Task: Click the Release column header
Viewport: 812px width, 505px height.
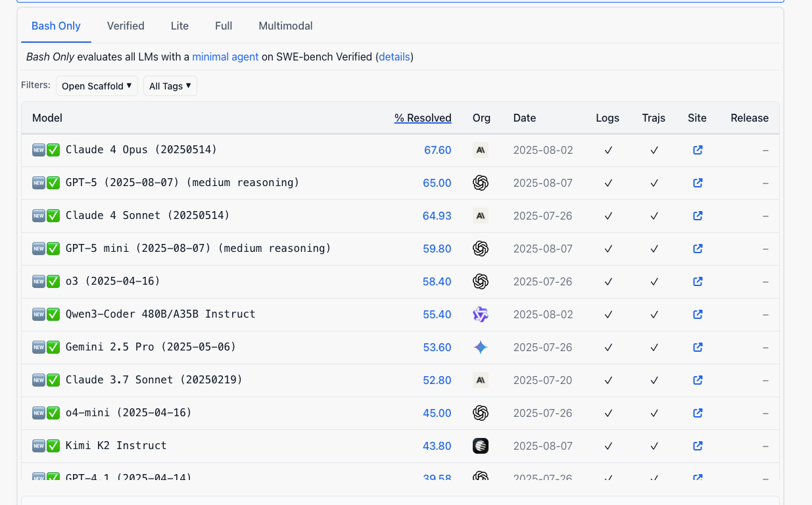Action: [x=750, y=118]
